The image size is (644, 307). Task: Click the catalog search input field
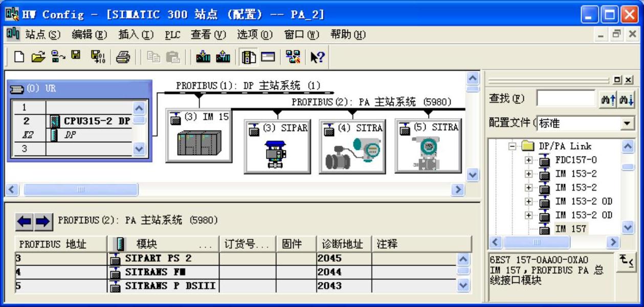(x=566, y=99)
